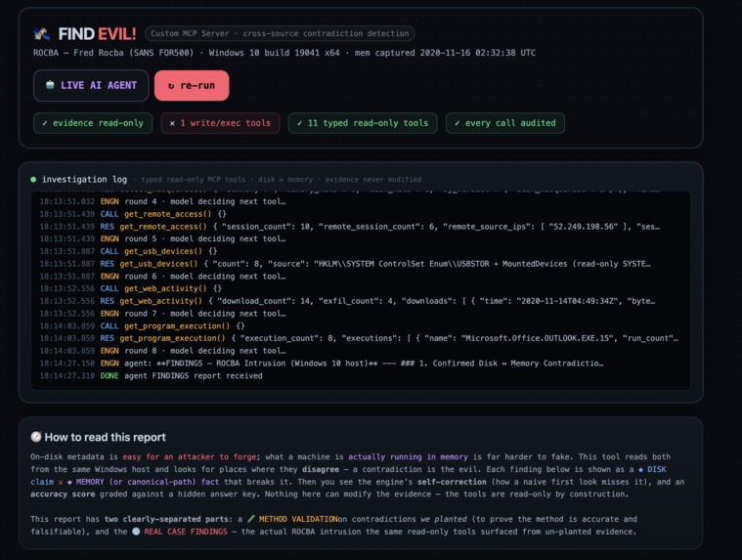742x560 pixels.
Task: Click the 'How to read this report' heading
Action: (105, 437)
